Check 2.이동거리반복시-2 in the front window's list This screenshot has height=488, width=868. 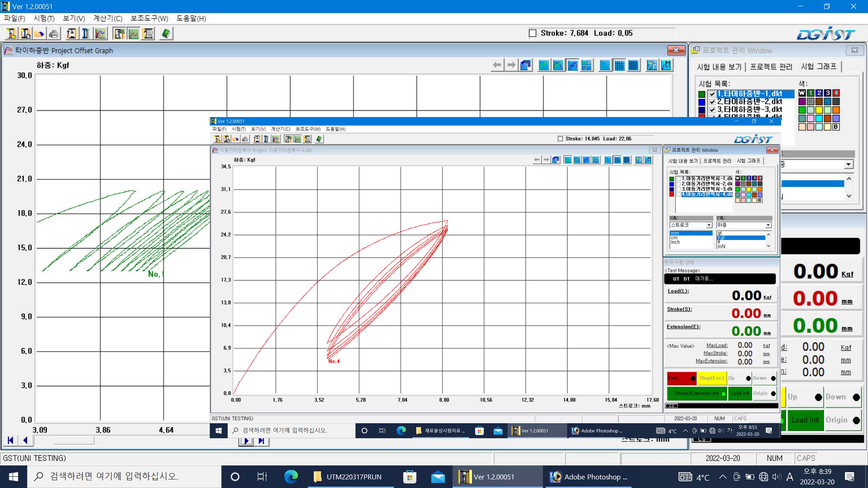[678, 184]
